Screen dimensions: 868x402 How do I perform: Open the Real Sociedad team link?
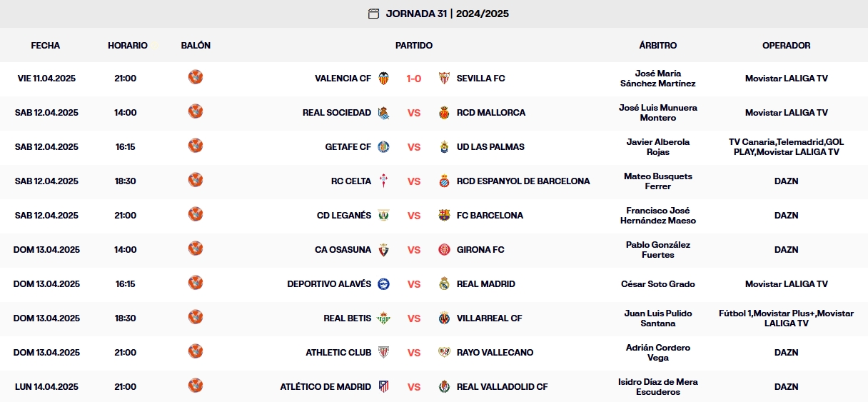coord(337,112)
